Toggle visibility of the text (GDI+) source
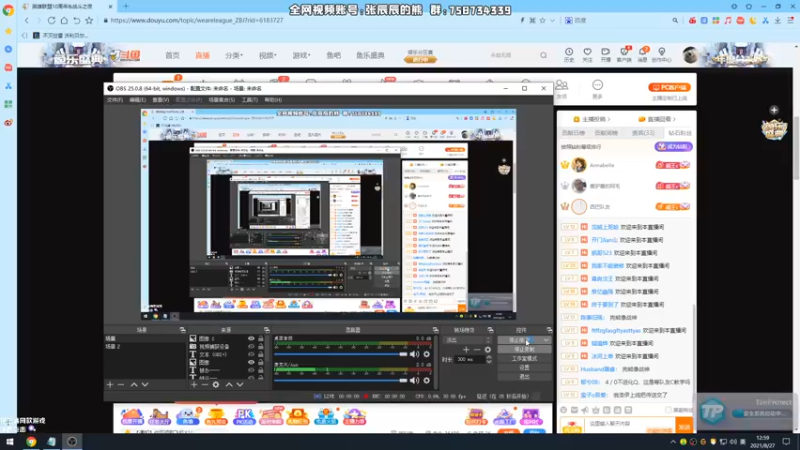This screenshot has height=450, width=800. click(x=251, y=354)
